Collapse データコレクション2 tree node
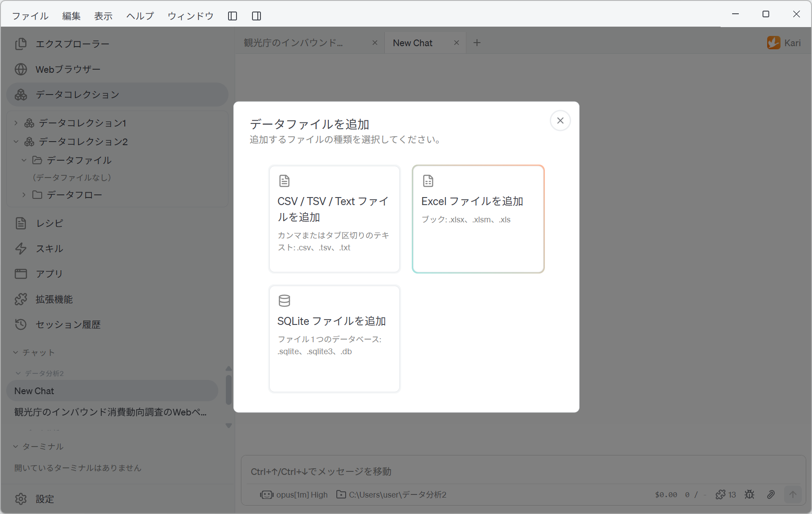 [16, 142]
